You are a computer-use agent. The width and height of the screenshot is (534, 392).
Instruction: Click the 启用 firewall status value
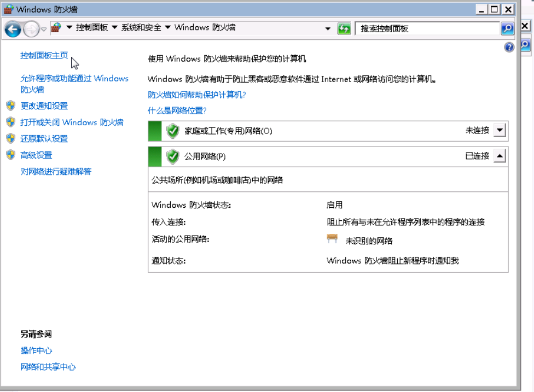point(334,205)
